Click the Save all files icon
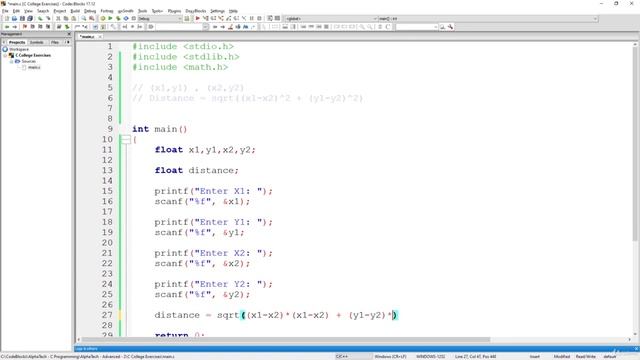 pyautogui.click(x=30, y=19)
